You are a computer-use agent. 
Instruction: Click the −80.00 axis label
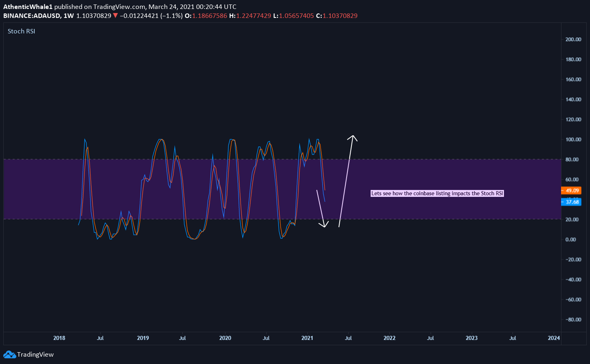tap(573, 320)
